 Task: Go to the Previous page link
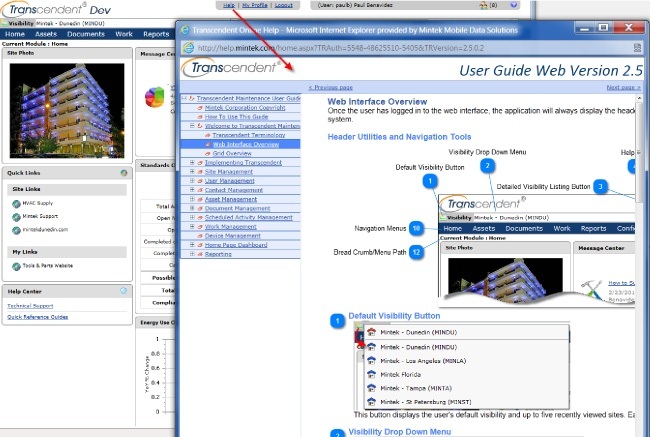pyautogui.click(x=330, y=87)
